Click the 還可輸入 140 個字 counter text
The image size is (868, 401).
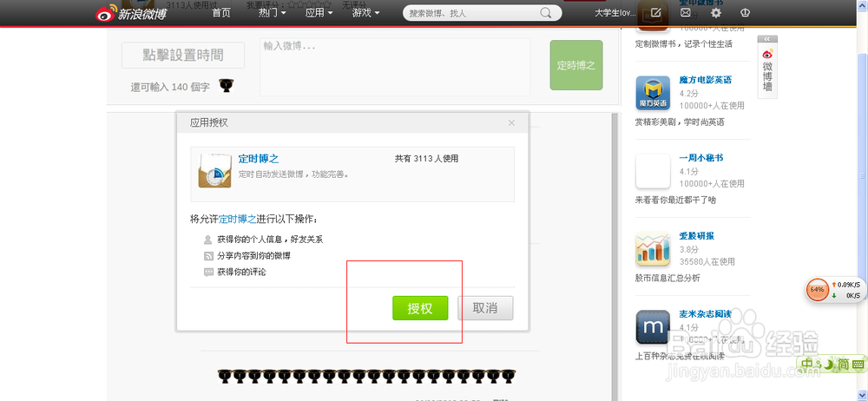170,87
